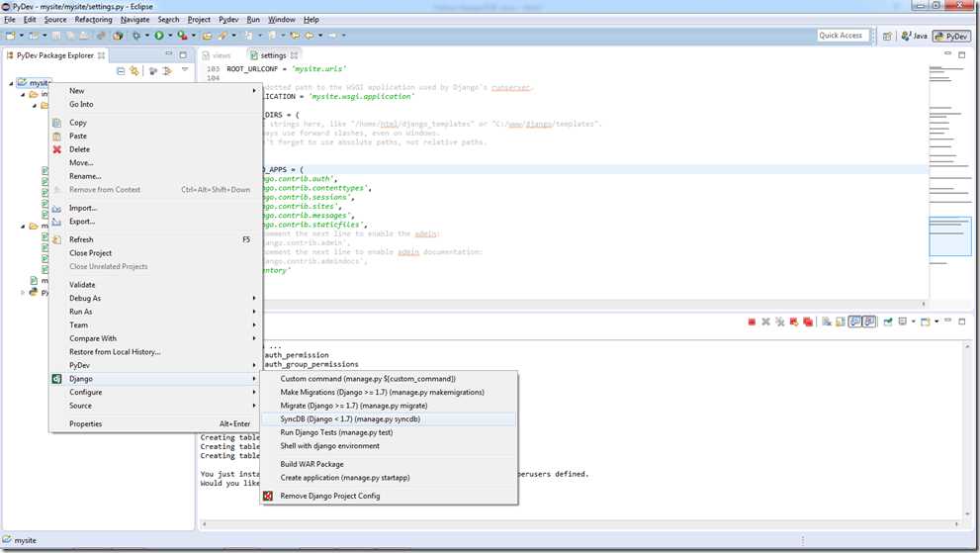
Task: Switch to the PyDev perspective
Action: (x=951, y=37)
